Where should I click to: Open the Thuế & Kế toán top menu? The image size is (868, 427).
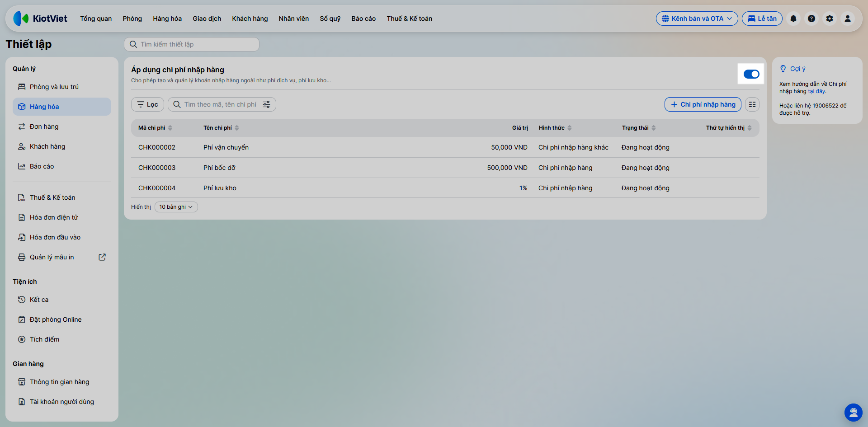pyautogui.click(x=410, y=19)
